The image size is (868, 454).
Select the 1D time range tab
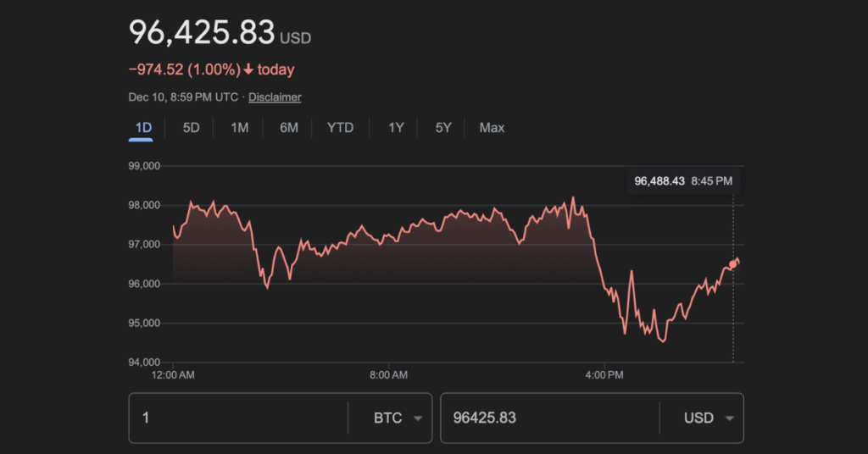point(143,128)
